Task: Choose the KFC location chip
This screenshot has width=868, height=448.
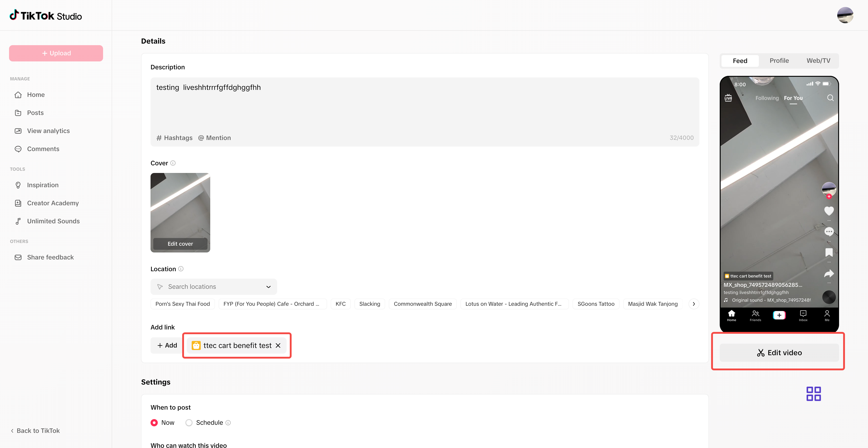Action: (341, 304)
